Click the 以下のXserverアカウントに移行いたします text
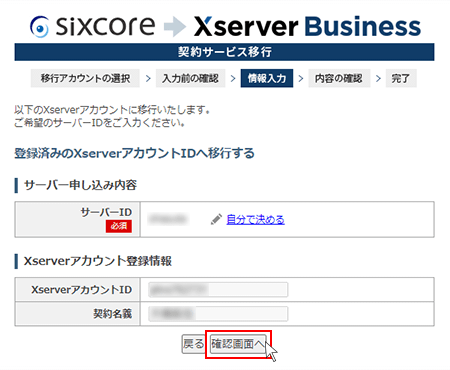The width and height of the screenshot is (450, 370). coord(112,110)
